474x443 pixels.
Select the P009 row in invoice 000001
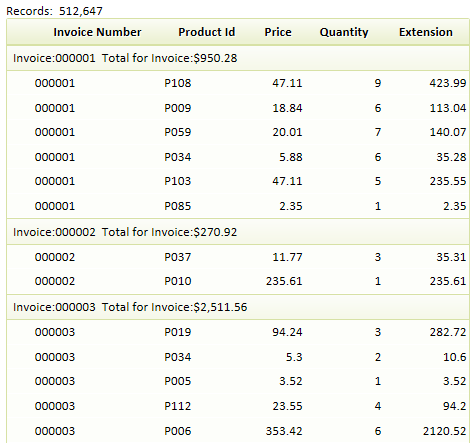tap(238, 108)
